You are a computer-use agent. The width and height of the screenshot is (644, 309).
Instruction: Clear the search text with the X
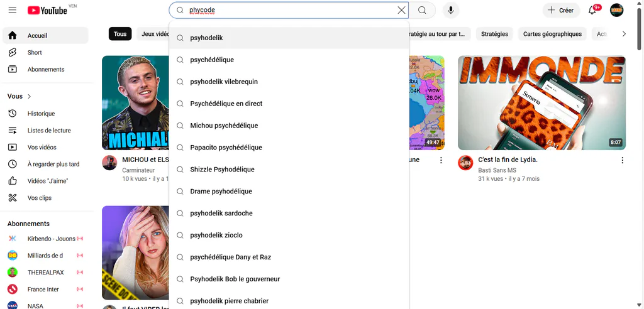tap(401, 10)
